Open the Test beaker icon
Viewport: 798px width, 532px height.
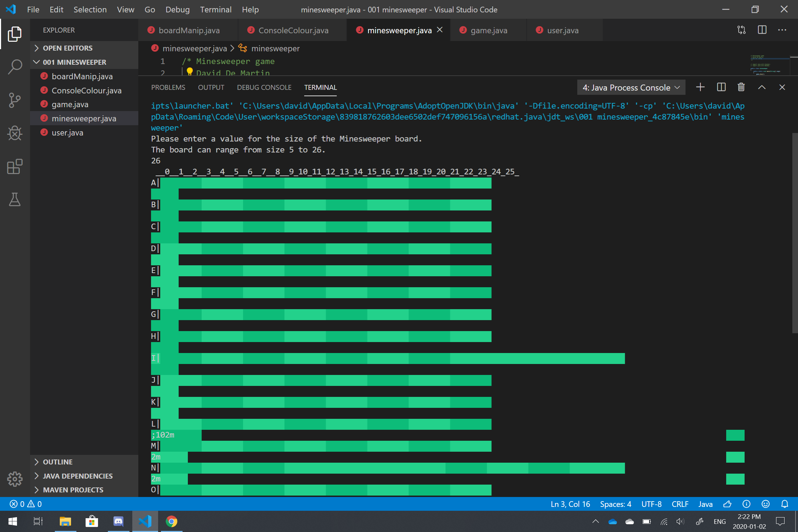[x=15, y=199]
